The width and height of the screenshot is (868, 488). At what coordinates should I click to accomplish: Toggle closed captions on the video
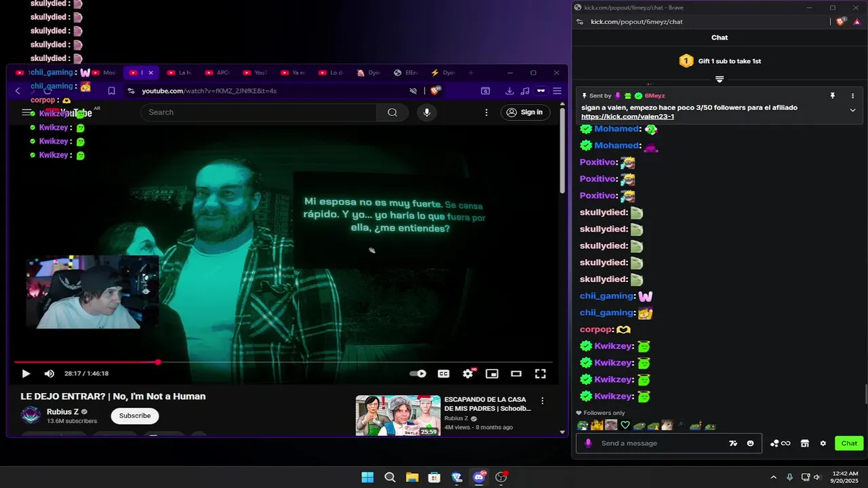(x=443, y=373)
